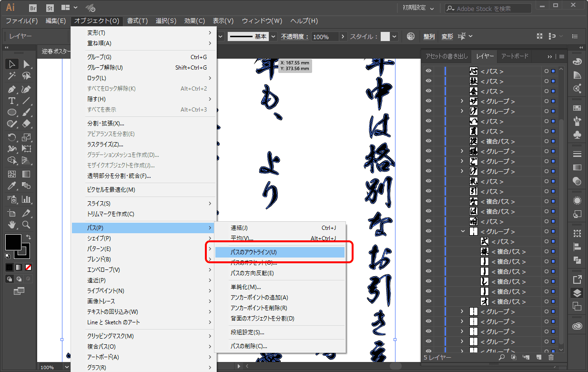Open the 編集(E) menu
Viewport: 588px width, 372px height.
tap(56, 21)
